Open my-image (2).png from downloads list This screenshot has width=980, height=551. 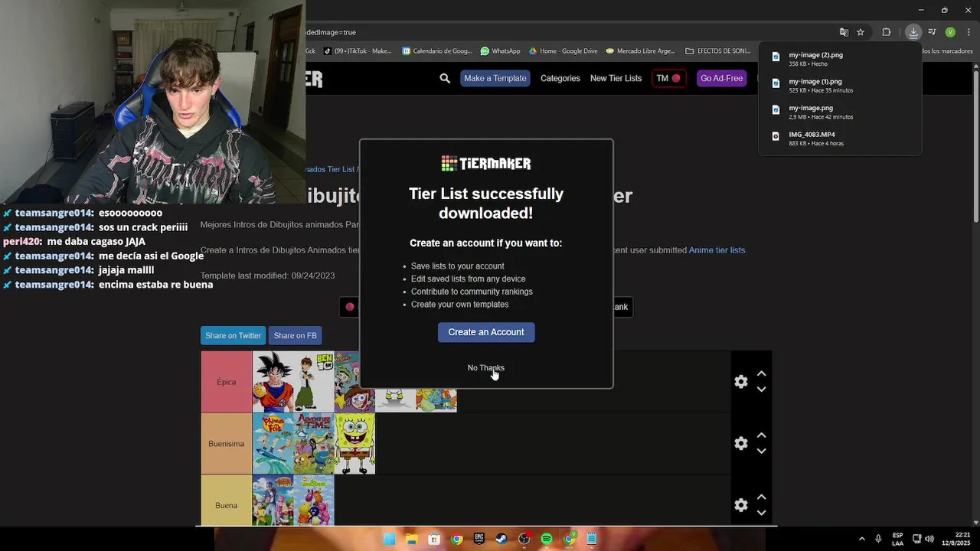840,59
